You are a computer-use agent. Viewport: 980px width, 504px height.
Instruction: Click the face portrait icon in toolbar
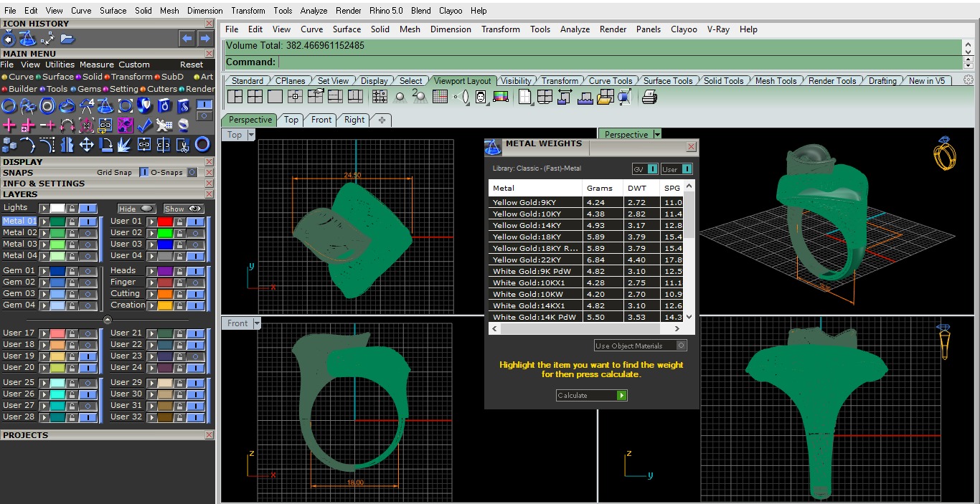[x=481, y=97]
